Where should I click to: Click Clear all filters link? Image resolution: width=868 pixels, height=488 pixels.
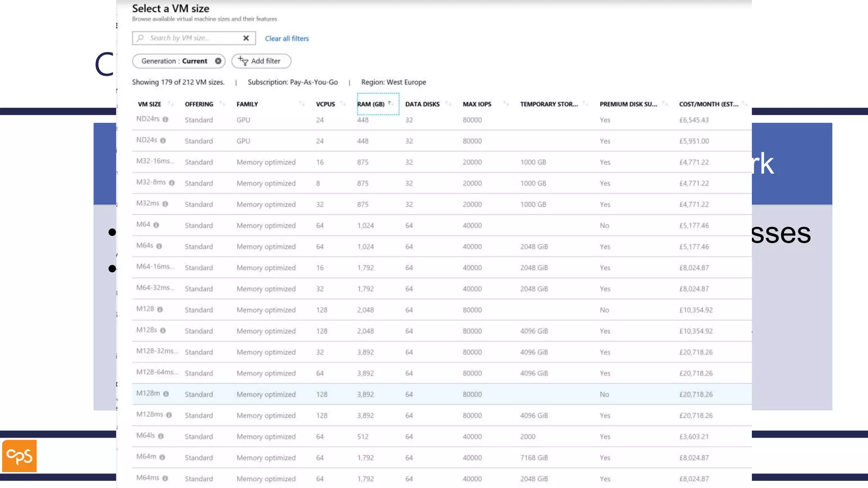point(287,39)
